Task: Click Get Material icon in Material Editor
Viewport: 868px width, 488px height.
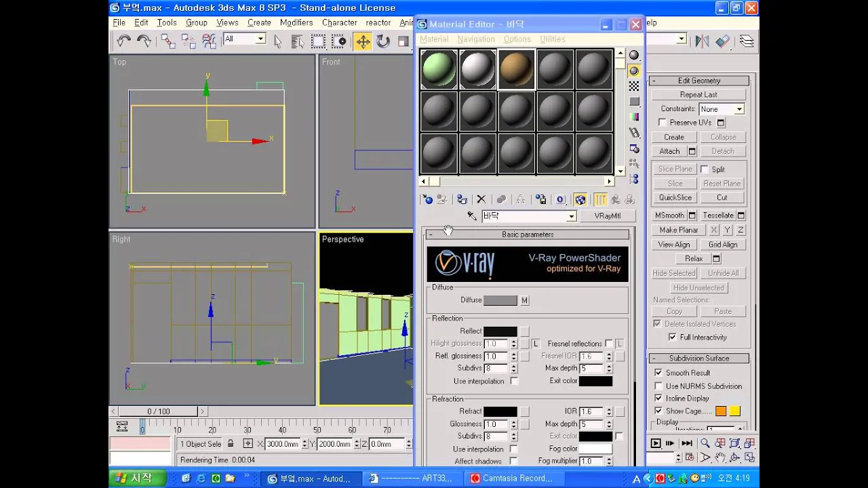Action: point(427,199)
